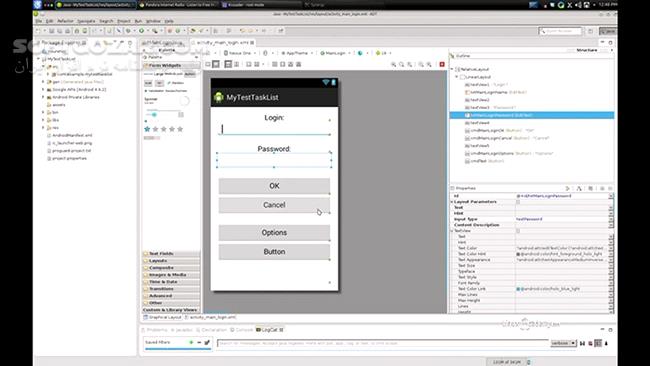Open the Custom & Library Views category

click(x=171, y=310)
